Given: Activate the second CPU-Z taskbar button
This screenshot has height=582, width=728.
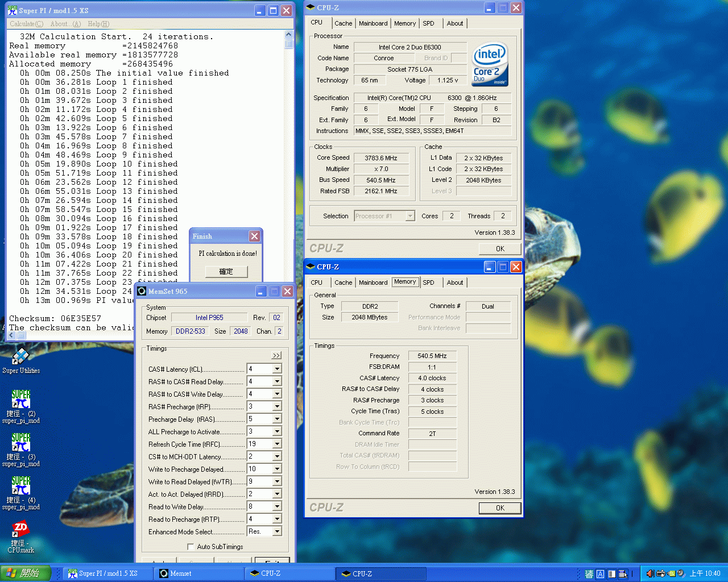Looking at the screenshot, I should point(381,573).
